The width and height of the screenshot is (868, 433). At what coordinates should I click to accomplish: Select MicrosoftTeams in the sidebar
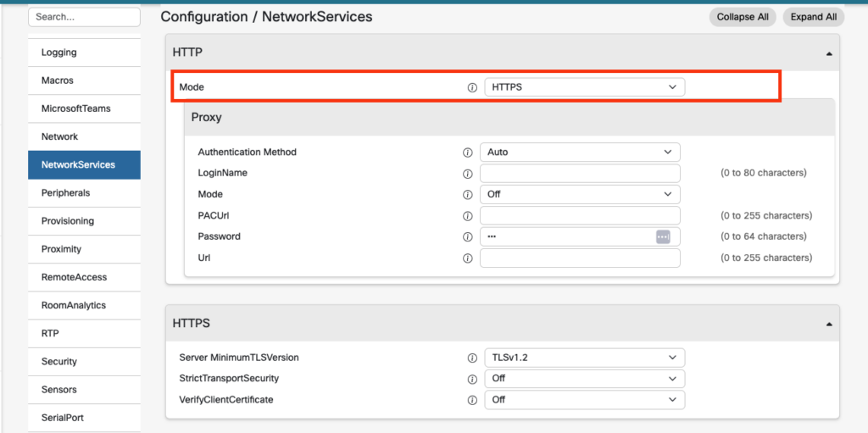click(x=84, y=109)
